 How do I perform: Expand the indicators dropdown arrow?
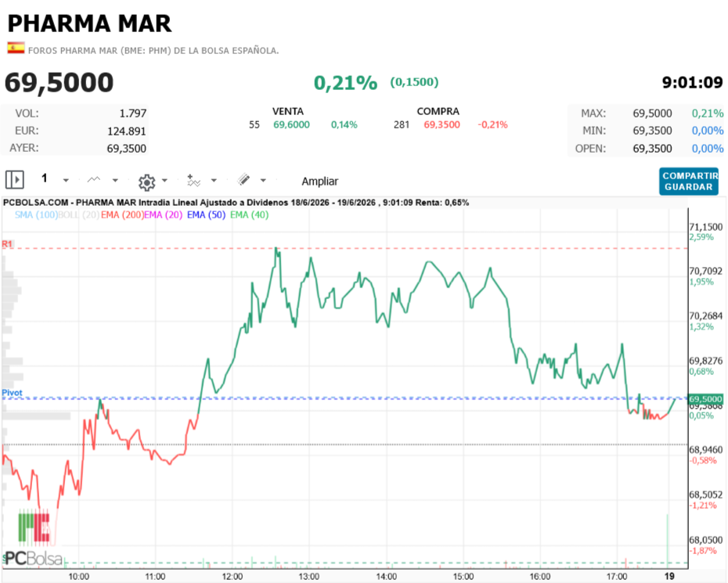(214, 180)
